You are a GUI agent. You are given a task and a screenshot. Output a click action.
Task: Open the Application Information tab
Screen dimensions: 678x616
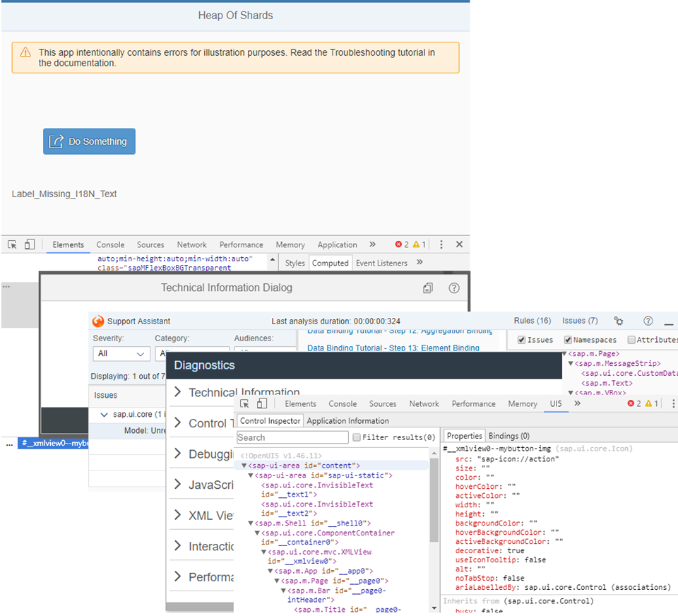(347, 421)
